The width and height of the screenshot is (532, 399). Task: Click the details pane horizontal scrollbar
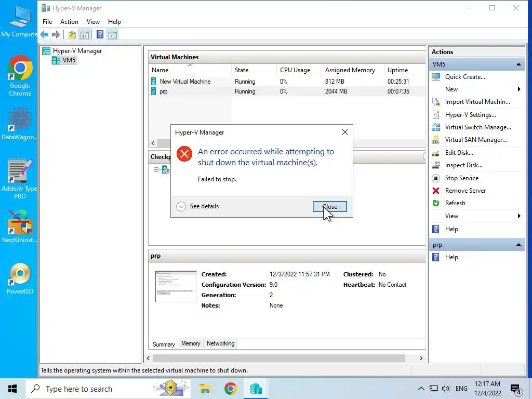coord(279,358)
